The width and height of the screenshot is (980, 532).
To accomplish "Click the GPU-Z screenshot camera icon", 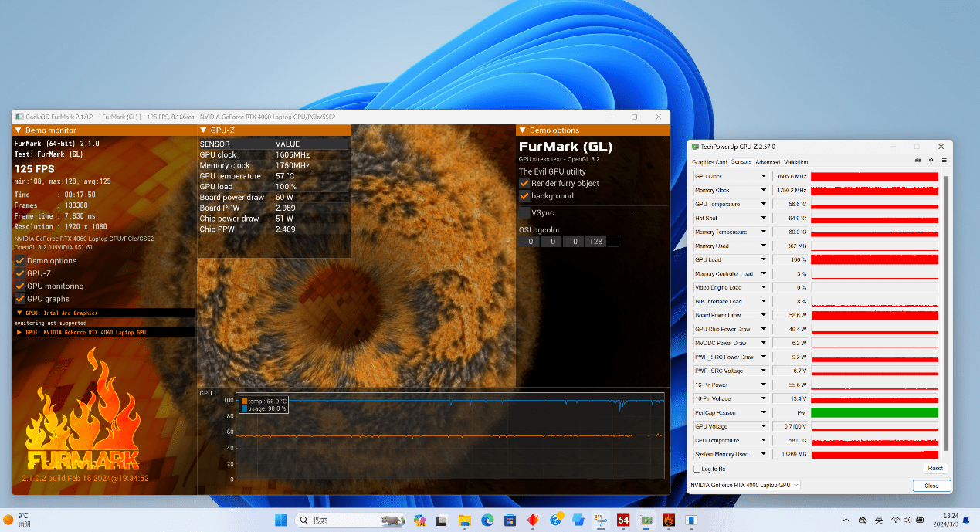I will click(x=917, y=161).
